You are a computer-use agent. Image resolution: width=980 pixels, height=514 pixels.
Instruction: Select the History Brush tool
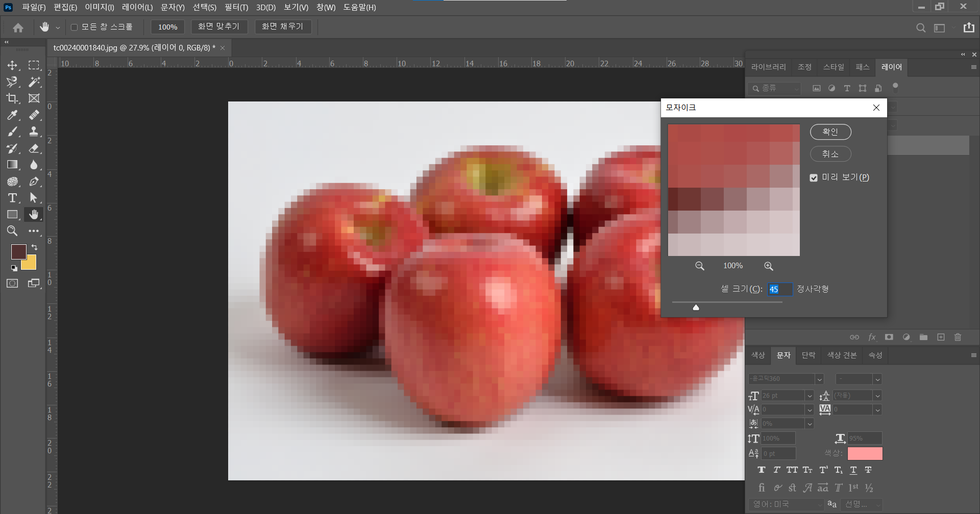[x=12, y=148]
